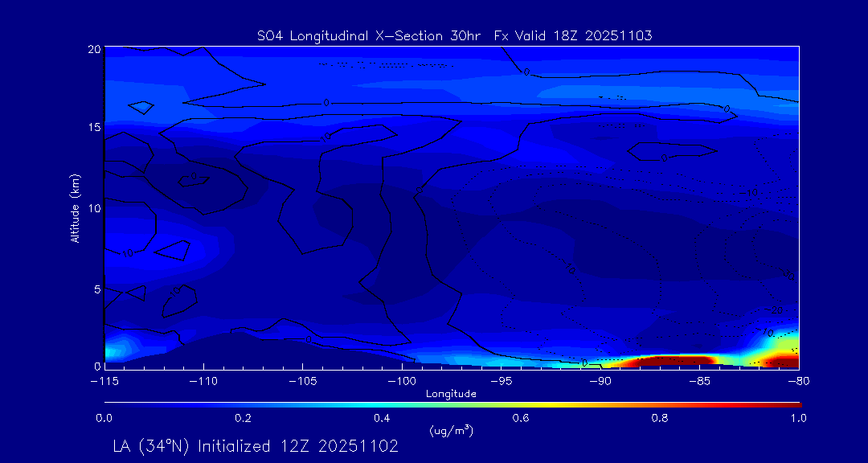The width and height of the screenshot is (868, 463).
Task: Click the '-90' longitude tick label
Action: click(600, 382)
